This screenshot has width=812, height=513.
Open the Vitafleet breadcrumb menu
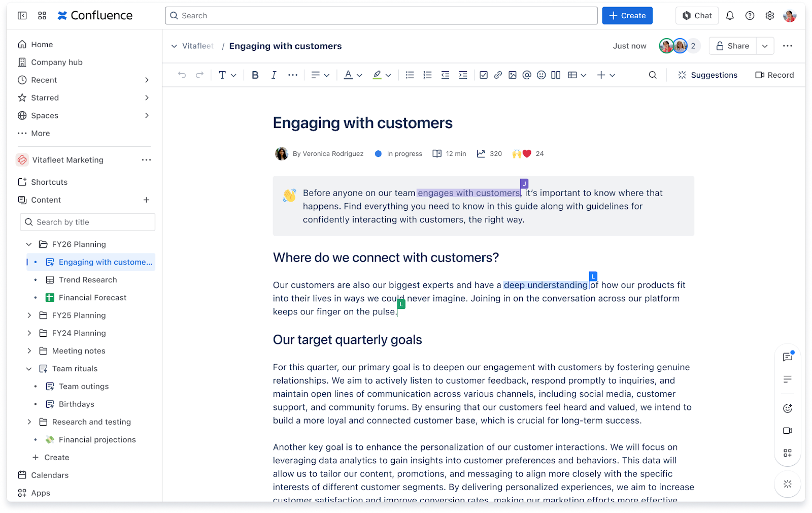pos(174,46)
